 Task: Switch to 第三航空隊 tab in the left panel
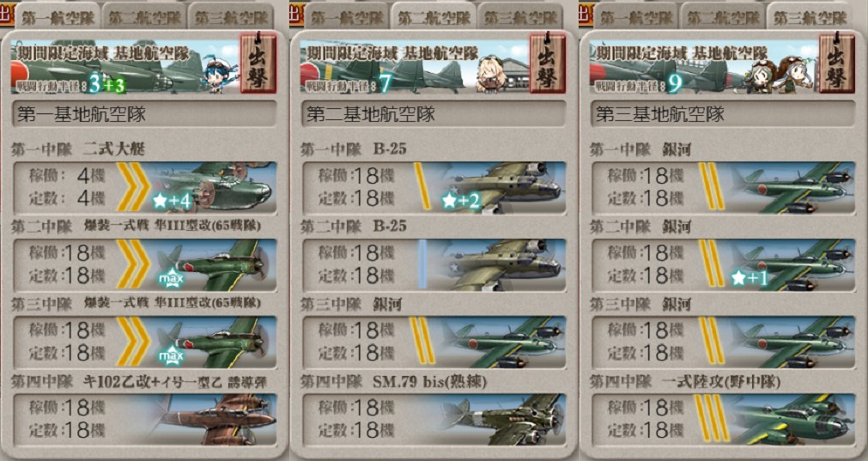(230, 16)
